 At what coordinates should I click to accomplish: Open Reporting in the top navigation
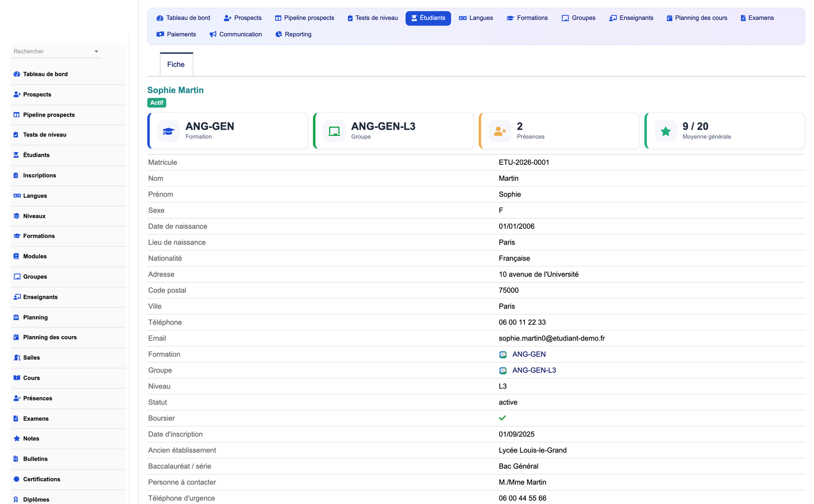pos(293,34)
